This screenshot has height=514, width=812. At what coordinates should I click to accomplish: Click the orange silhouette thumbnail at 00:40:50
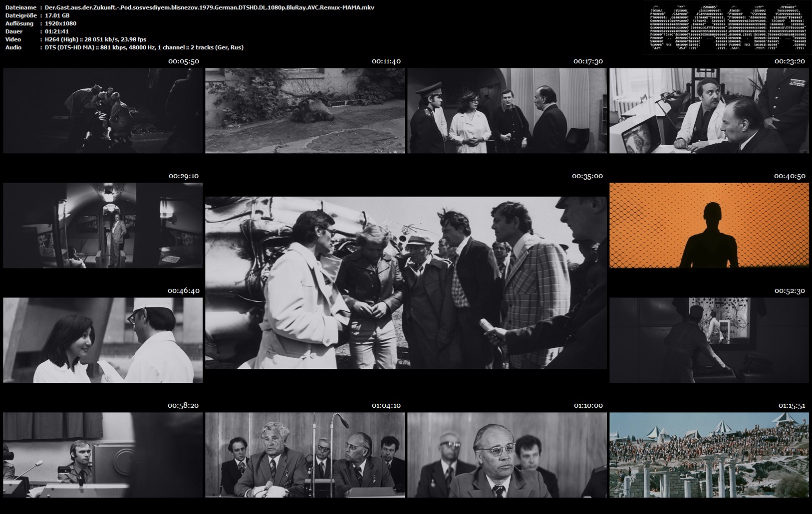pos(709,226)
